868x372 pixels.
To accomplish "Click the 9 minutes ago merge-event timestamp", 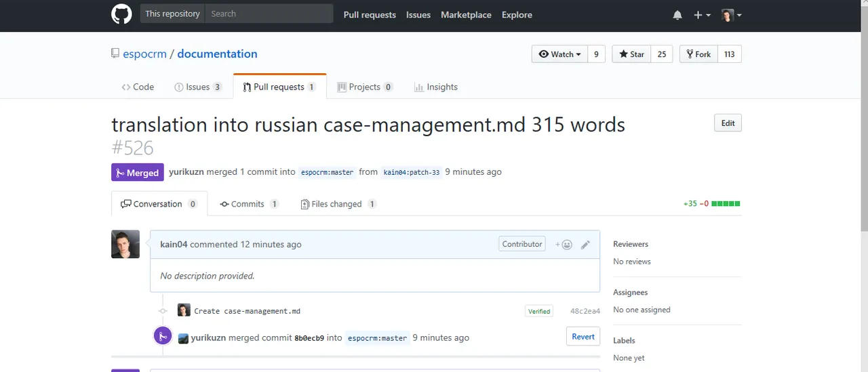I will (441, 337).
